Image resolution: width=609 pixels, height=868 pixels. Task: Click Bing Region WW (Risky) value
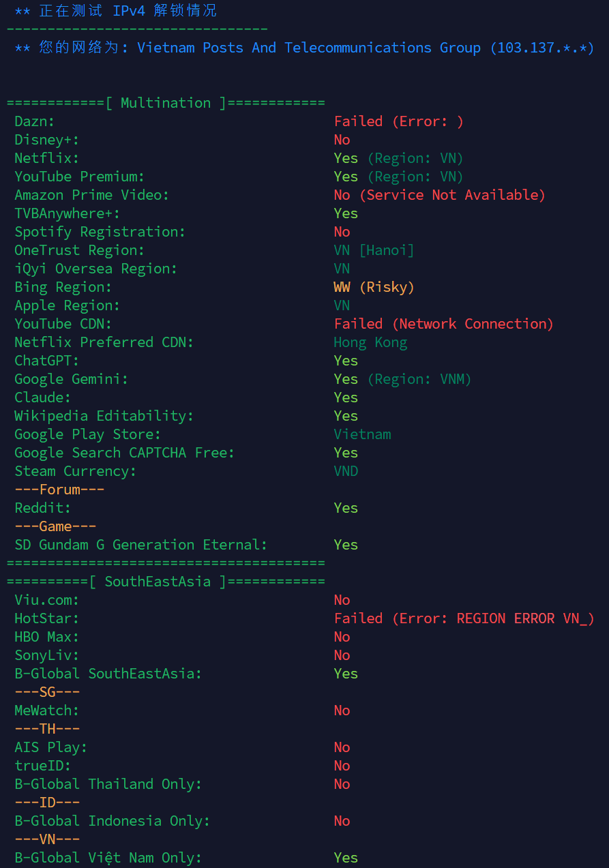pos(374,287)
